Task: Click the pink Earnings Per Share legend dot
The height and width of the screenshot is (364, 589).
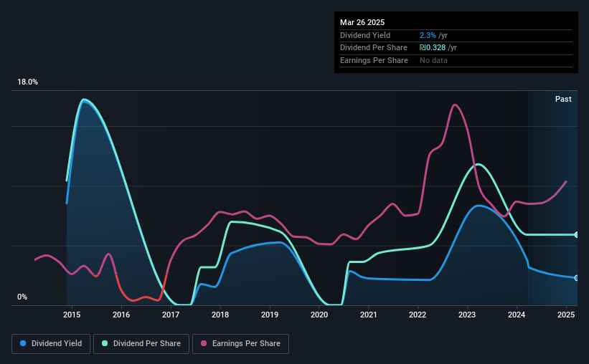Action: pos(204,343)
